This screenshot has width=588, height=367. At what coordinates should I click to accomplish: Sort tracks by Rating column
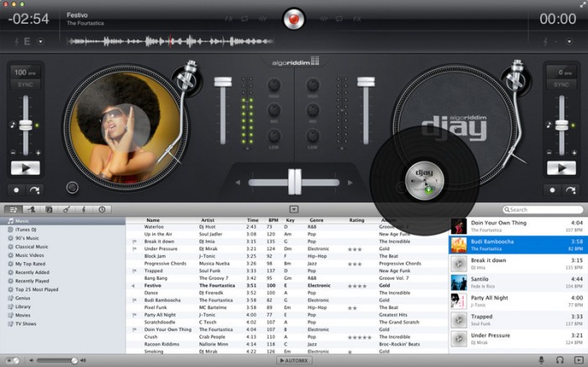tap(357, 220)
